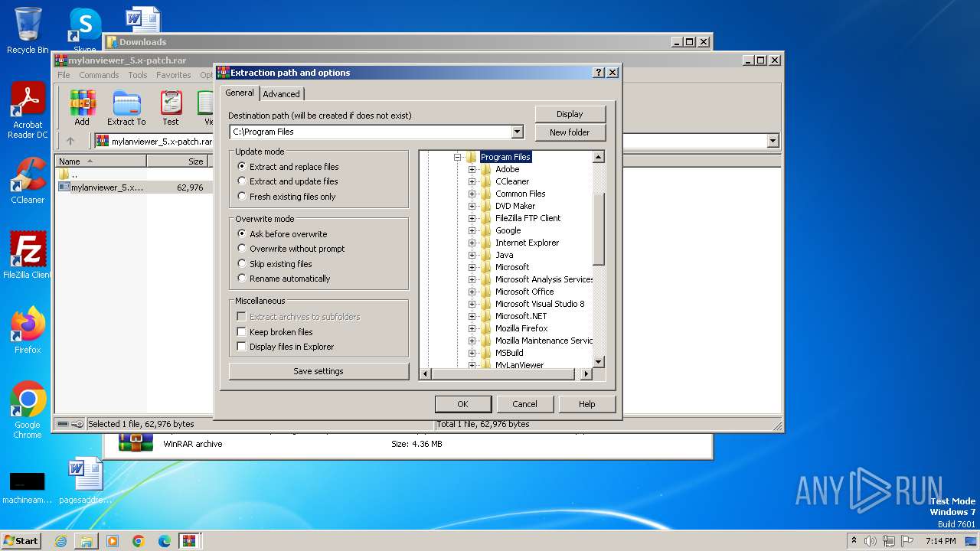Viewport: 980px width, 551px height.
Task: Click the Action Center flag tray icon
Action: point(907,541)
